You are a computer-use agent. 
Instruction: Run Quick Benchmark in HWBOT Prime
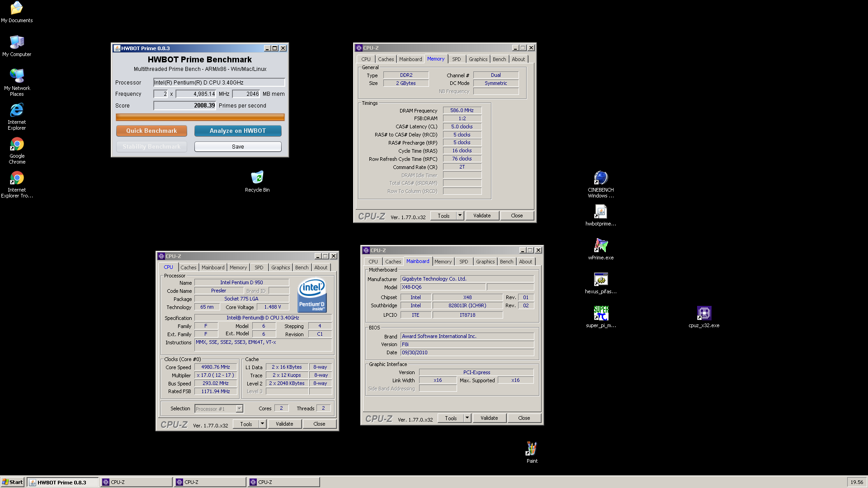pos(151,131)
